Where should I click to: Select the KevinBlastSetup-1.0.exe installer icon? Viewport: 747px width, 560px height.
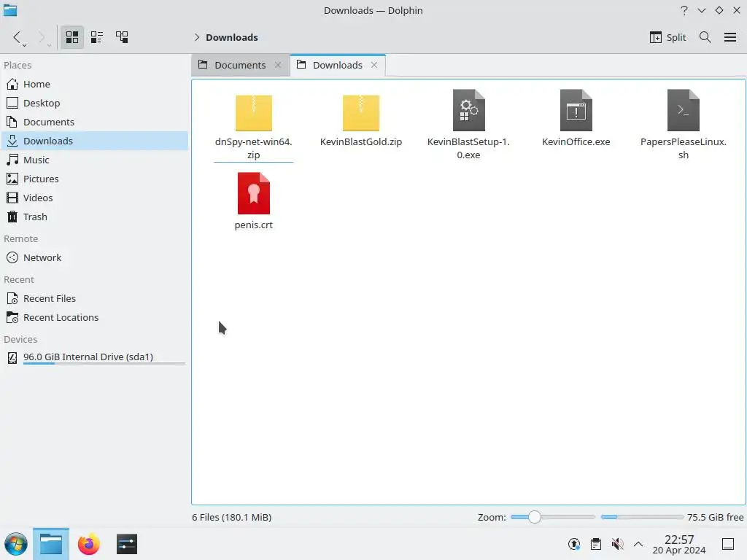[x=468, y=111]
